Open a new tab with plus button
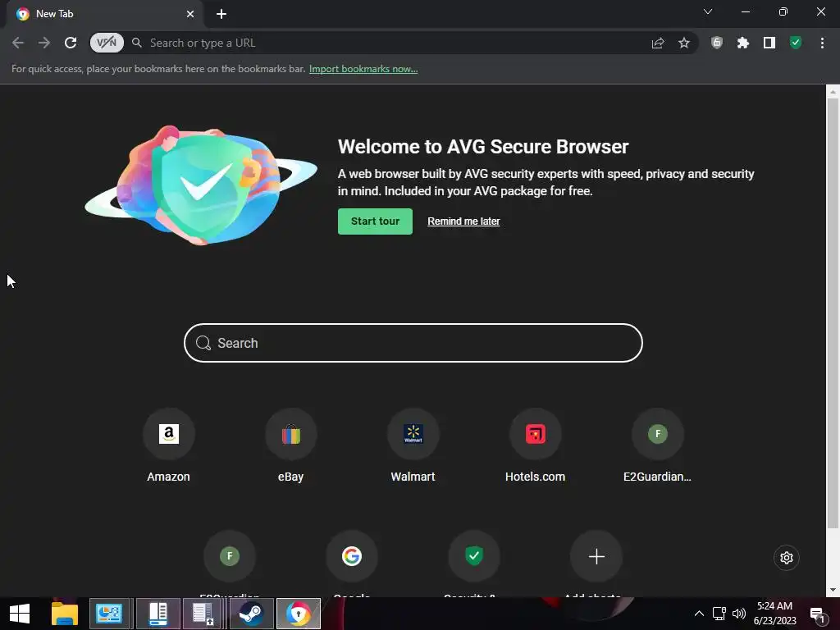 coord(221,14)
